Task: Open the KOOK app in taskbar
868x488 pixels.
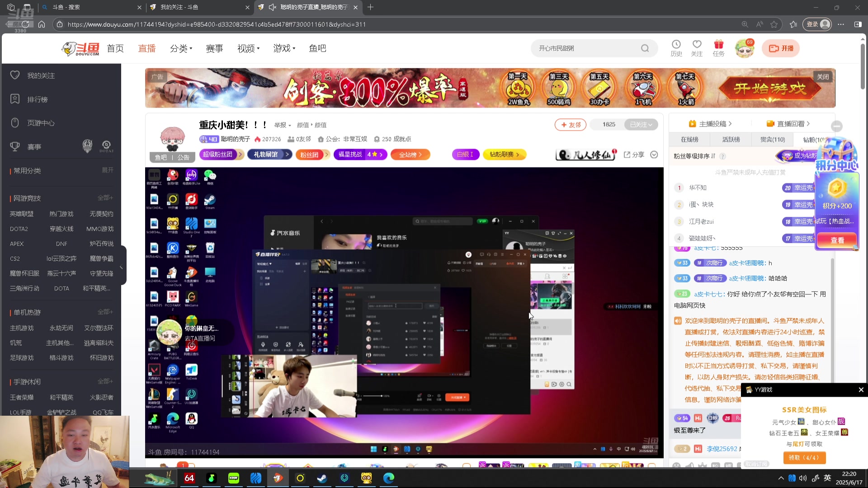Action: 234,478
